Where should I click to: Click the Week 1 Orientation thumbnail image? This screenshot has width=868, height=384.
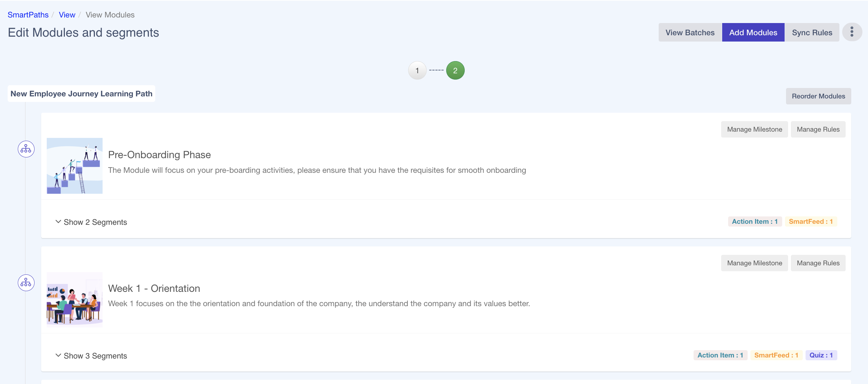(75, 299)
